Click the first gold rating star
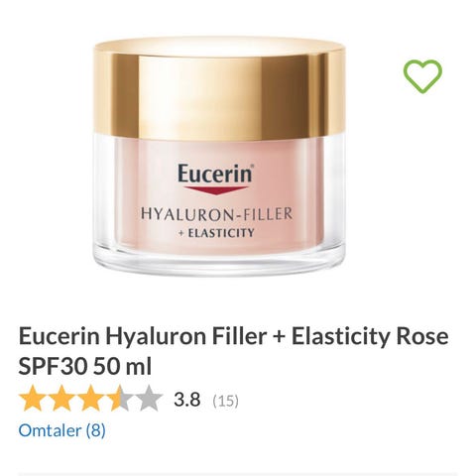Viewport: 476px width, 476px height. pos(33,398)
